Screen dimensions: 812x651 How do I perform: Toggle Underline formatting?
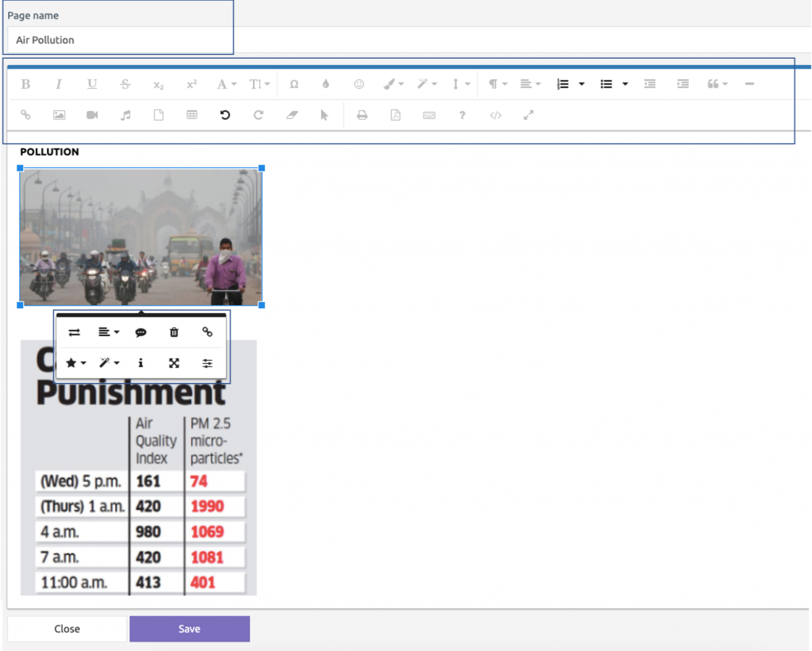click(92, 84)
